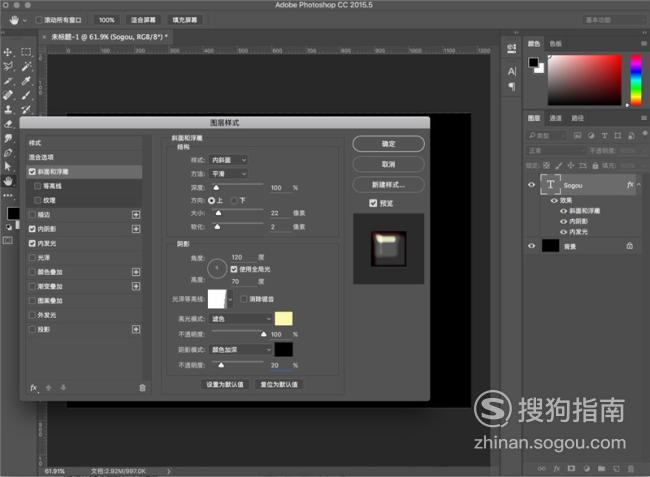Select the Brush tool in the toolbox
650x477 pixels.
click(x=26, y=95)
